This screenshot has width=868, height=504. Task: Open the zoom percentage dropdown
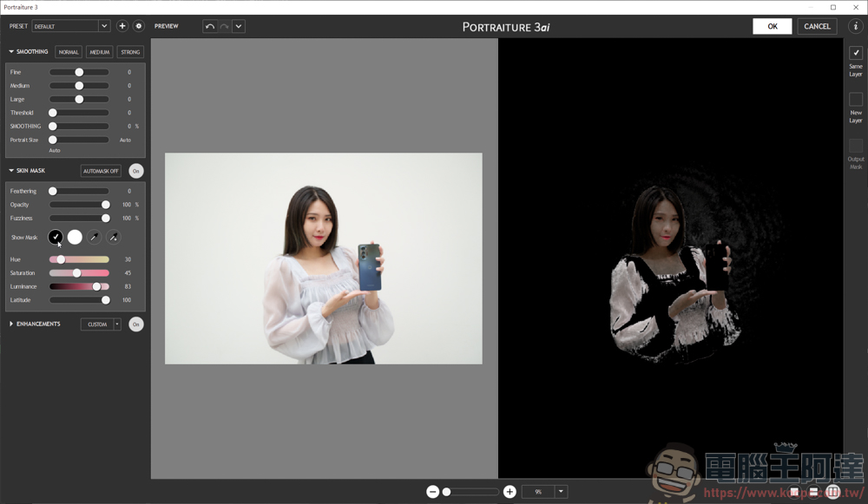(x=561, y=491)
